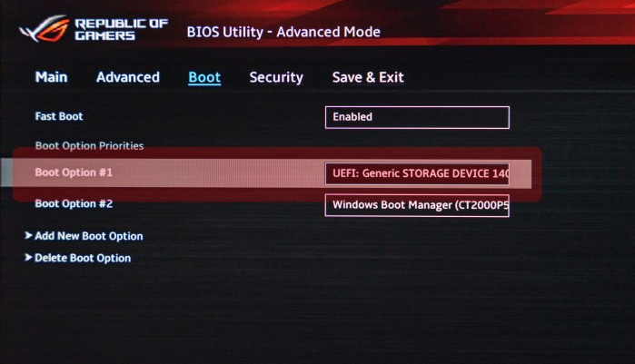Open the Fast Boot Enabled dropdown
Screen dimensions: 635x364
tap(417, 117)
